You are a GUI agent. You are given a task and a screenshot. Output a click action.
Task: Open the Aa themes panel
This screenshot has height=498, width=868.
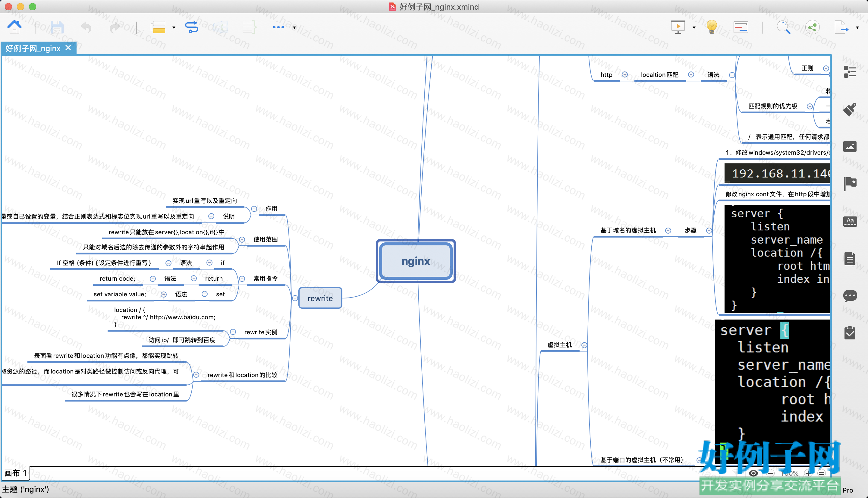tap(850, 221)
